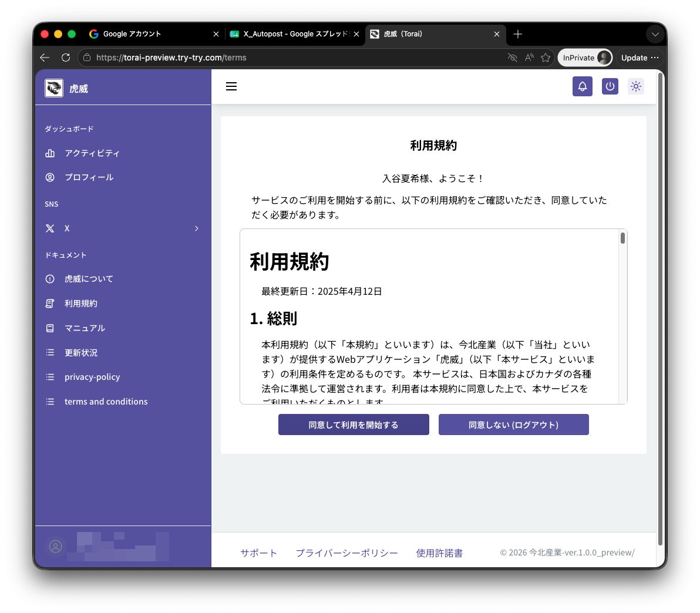Click the lock site info icon
Viewport: 700px width, 613px height.
(87, 58)
